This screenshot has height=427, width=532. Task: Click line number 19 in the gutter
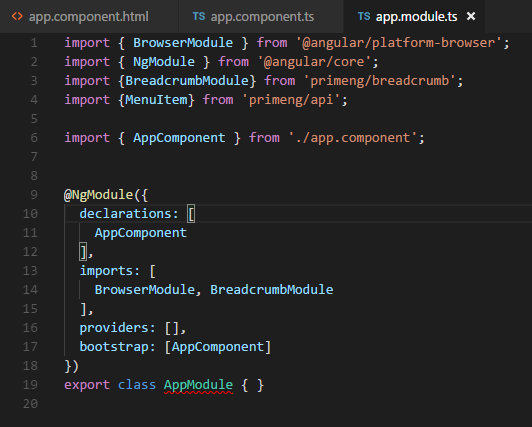(30, 385)
